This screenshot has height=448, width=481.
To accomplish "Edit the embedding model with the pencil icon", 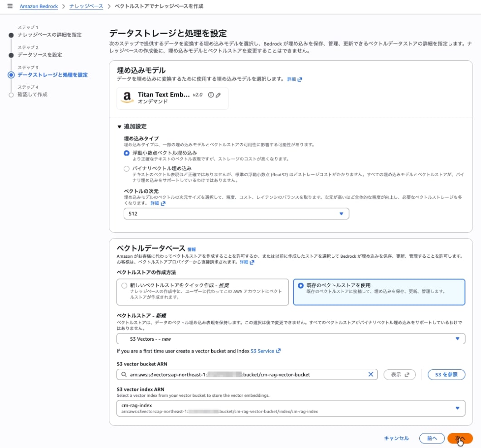I will click(x=218, y=95).
